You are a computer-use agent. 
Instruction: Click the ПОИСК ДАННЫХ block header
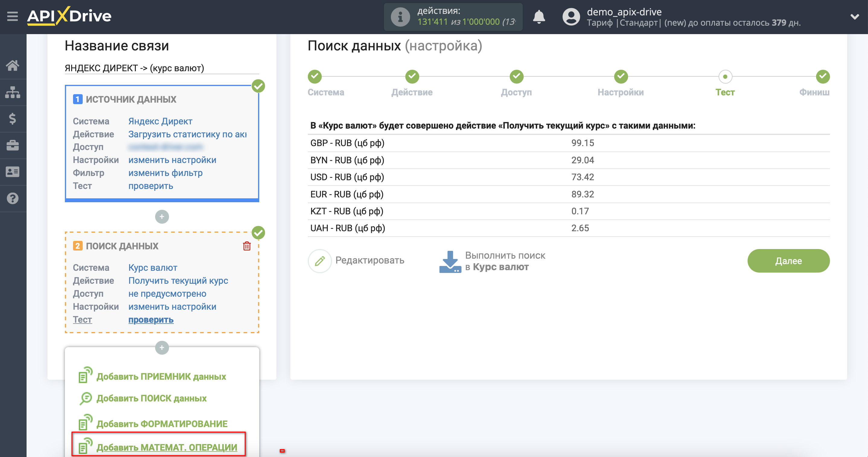(122, 246)
